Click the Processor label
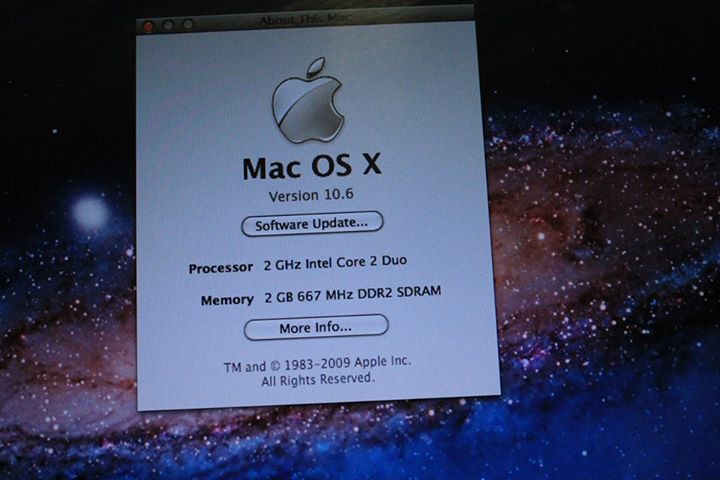Viewport: 720px width, 480px height. pyautogui.click(x=221, y=268)
